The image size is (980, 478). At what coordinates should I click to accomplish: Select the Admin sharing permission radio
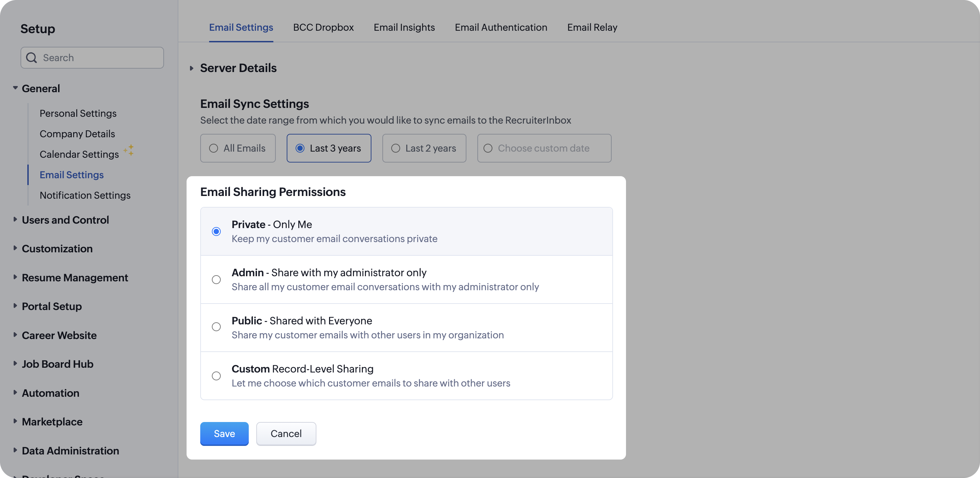tap(216, 280)
